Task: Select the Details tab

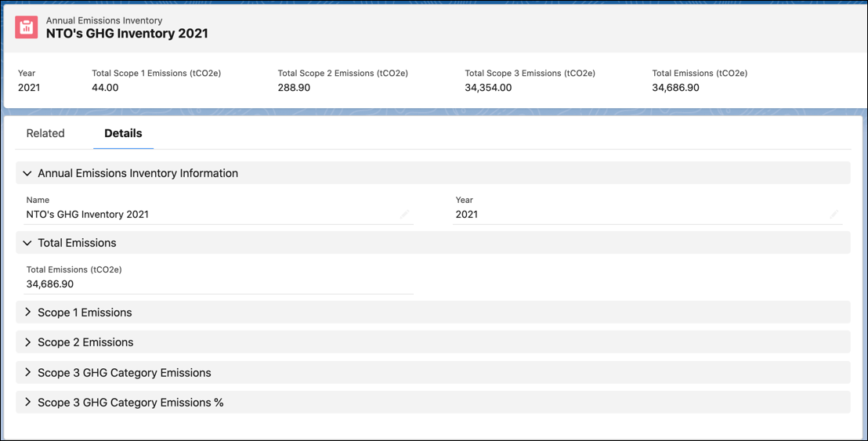Action: click(x=123, y=133)
